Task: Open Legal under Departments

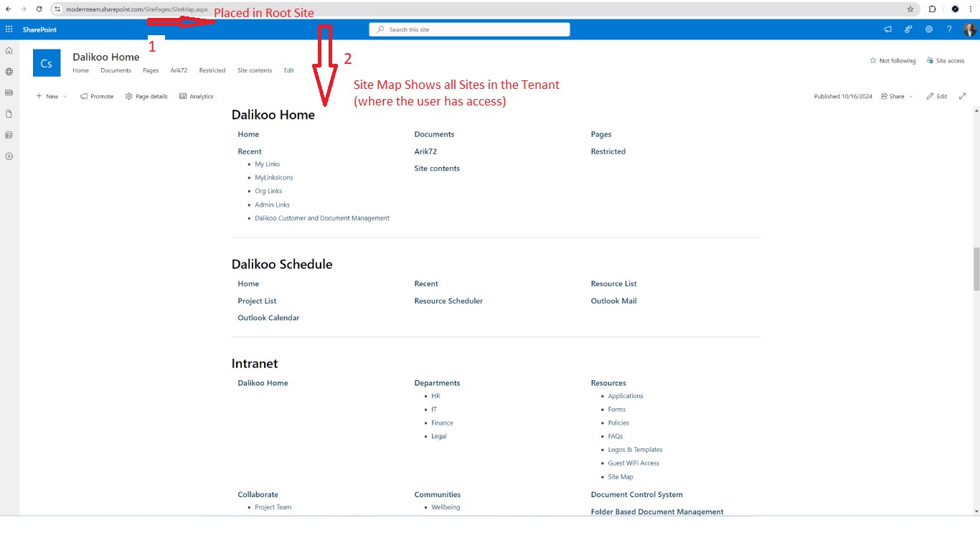Action: tap(439, 436)
